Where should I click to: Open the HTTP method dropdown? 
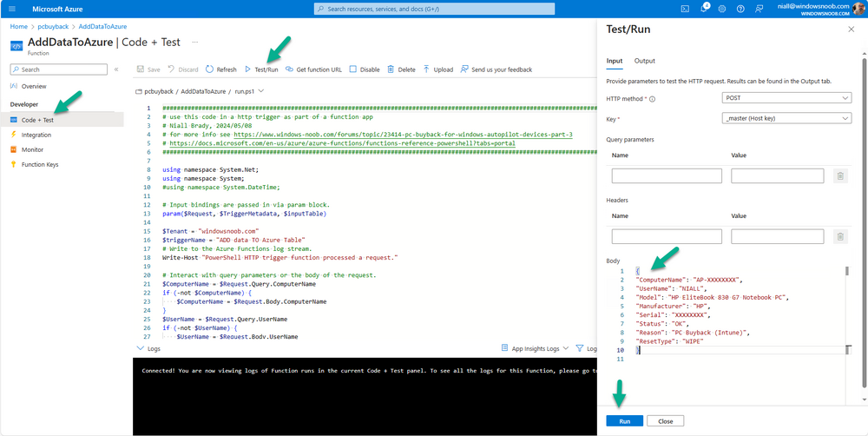pos(786,98)
